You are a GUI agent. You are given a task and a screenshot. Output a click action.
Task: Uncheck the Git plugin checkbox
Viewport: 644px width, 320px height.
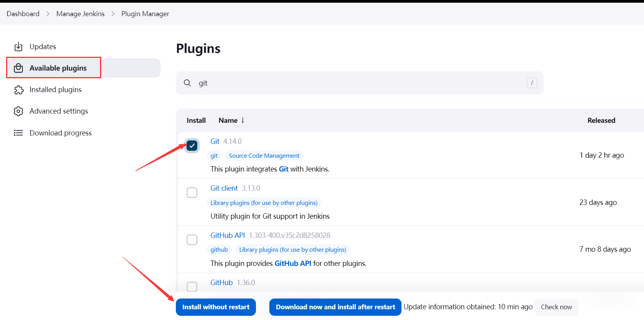192,145
